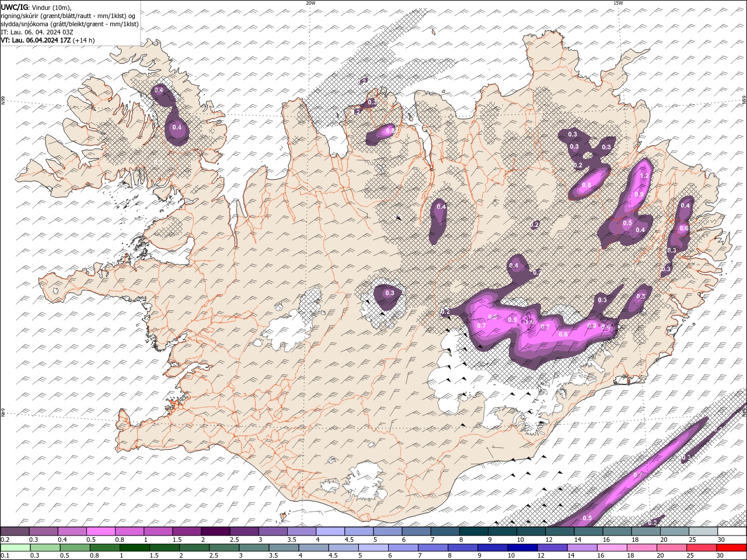This screenshot has height=560, width=747.
Task: Pick the darkest purple 2 swatch in snow legend
Action: [215, 531]
